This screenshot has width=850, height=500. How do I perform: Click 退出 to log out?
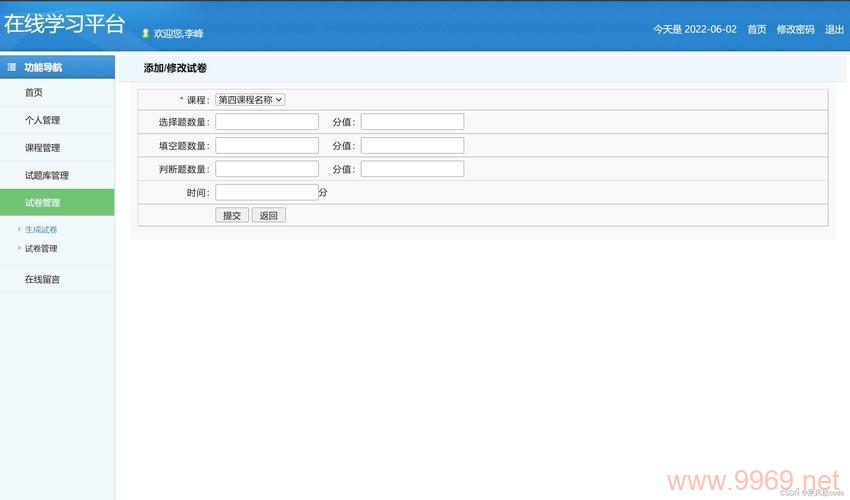834,29
